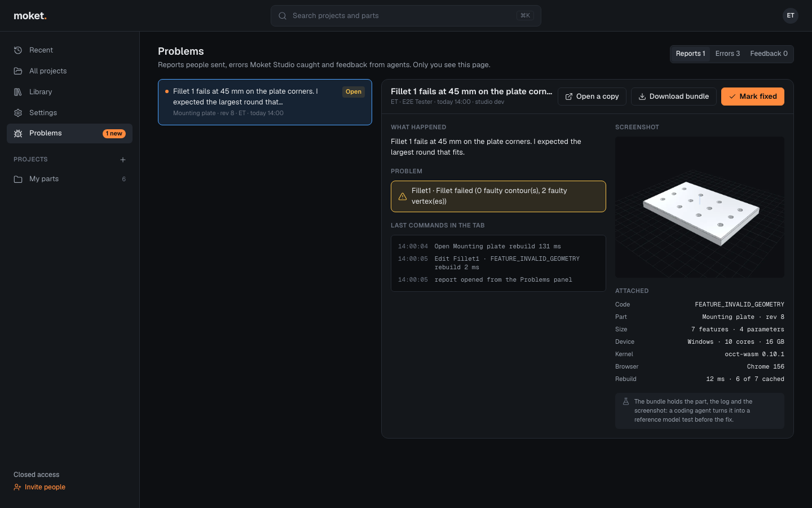Open Recent in the sidebar
The image size is (812, 508).
[x=69, y=50]
